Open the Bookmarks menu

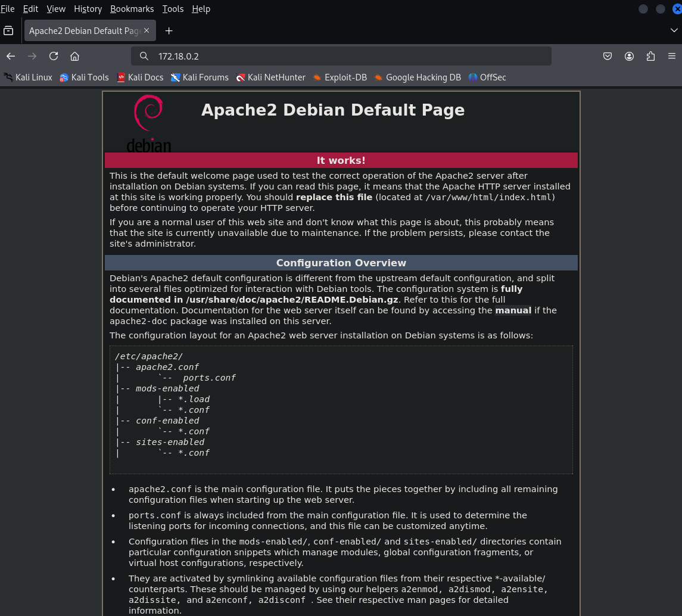point(132,9)
